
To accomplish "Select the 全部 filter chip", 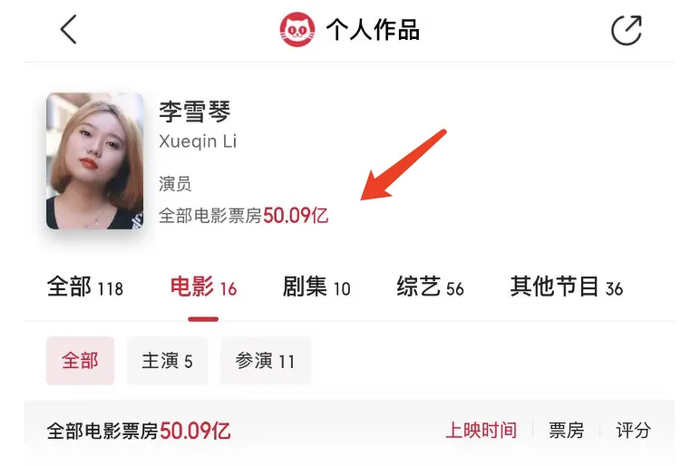I will pyautogui.click(x=80, y=361).
